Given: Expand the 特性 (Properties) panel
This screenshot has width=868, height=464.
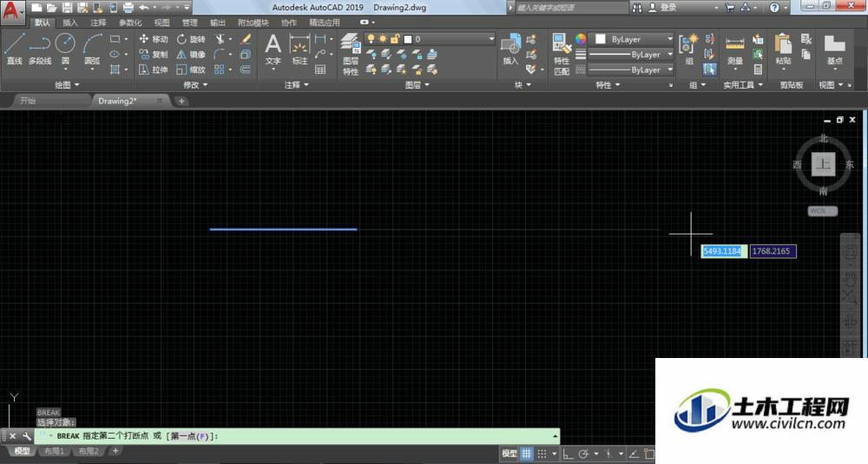Looking at the screenshot, I should [608, 85].
